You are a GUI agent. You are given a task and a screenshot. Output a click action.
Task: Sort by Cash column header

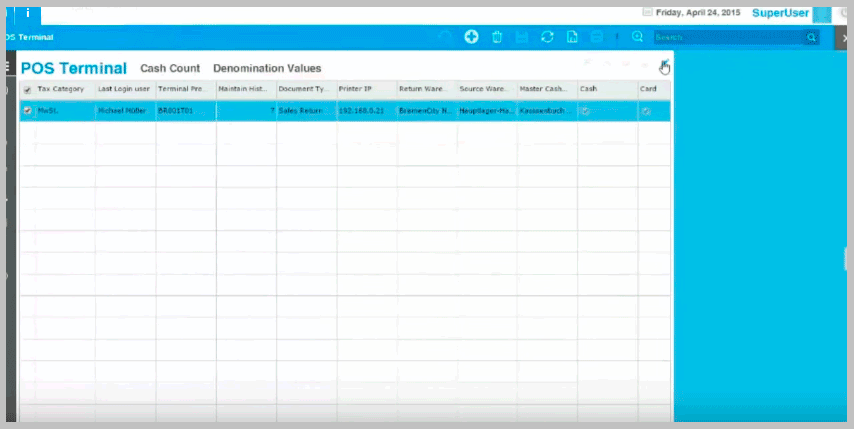click(x=608, y=89)
